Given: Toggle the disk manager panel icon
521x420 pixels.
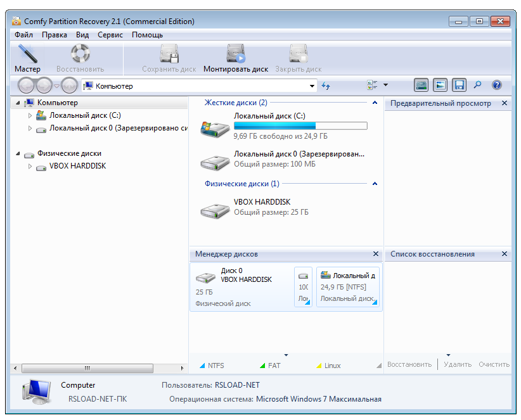Looking at the screenshot, I should point(421,85).
